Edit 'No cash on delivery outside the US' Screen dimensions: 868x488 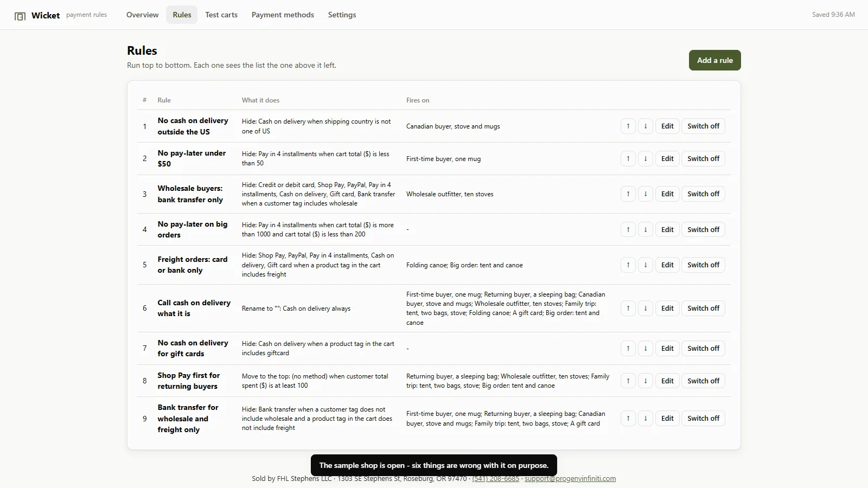click(x=667, y=126)
